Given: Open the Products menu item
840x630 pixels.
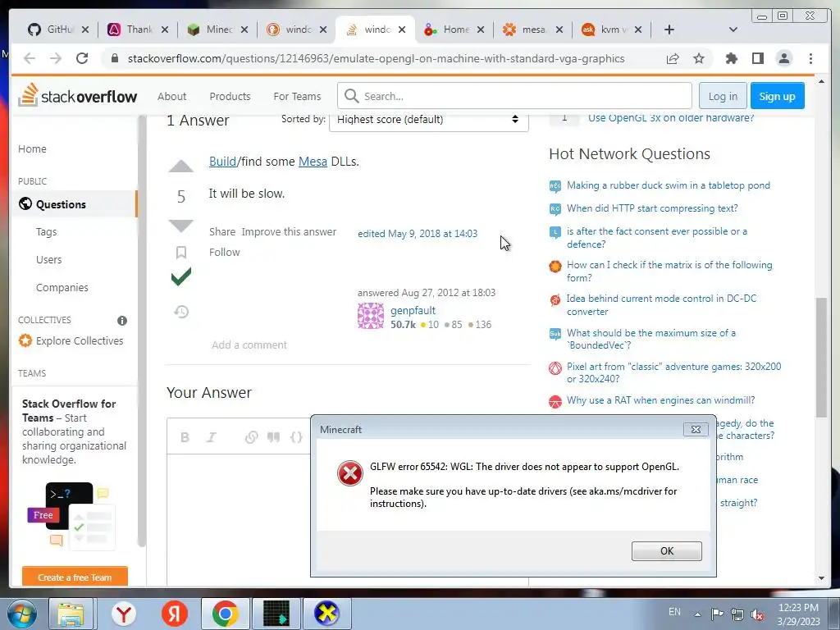Looking at the screenshot, I should pos(230,97).
